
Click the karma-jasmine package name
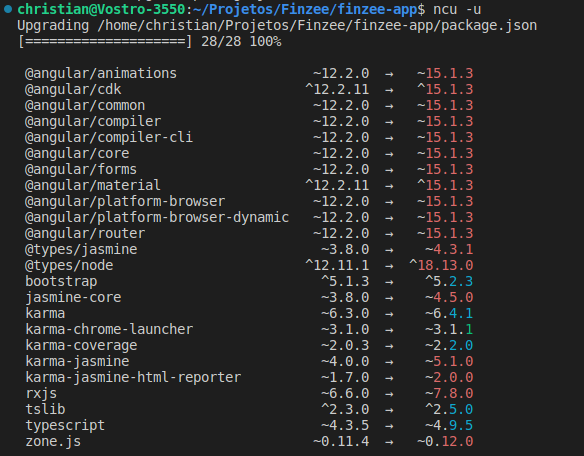(x=77, y=362)
